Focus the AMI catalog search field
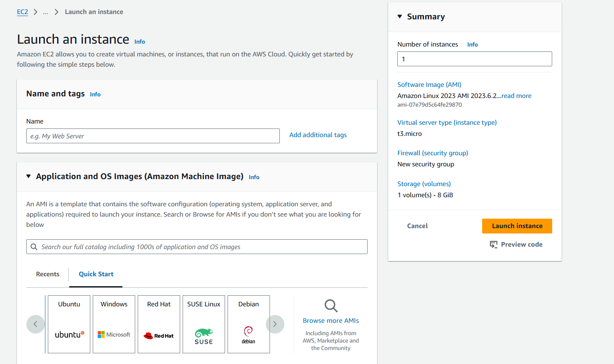Viewport: 614px width, 364px height. 197,247
